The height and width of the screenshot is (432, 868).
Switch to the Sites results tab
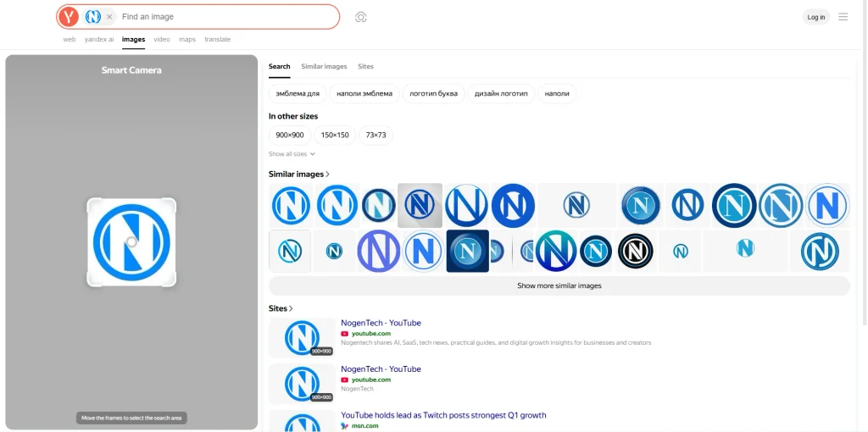click(x=365, y=66)
